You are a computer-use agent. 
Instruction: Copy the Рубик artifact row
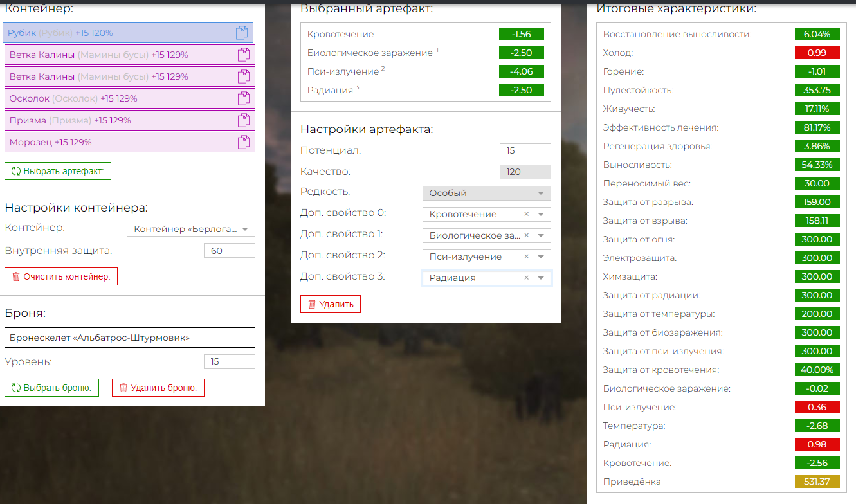pos(241,33)
